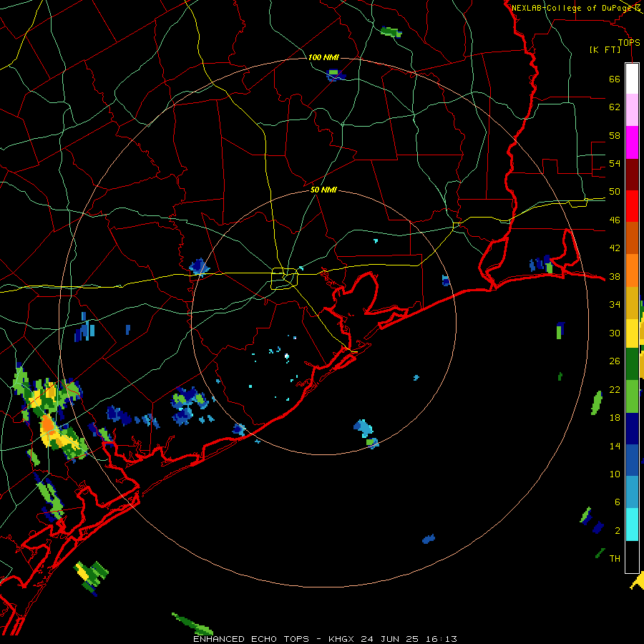Click the 54 value on the legend
Viewport: 644px width, 644px height.
coord(615,163)
